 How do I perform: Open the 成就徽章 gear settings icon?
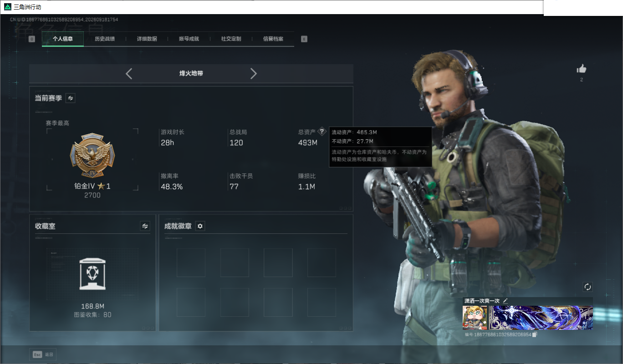(x=200, y=226)
